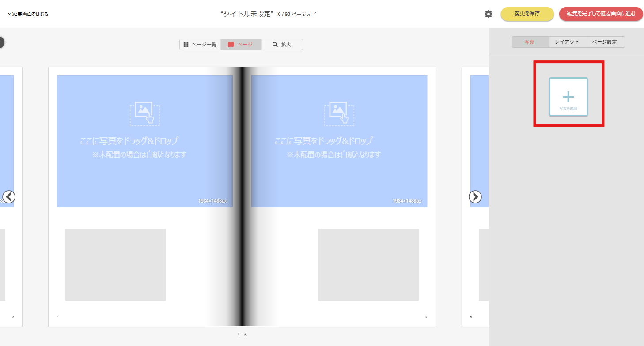The image size is (644, 346).
Task: Select the 拡大 zoom view tab
Action: [x=282, y=45]
